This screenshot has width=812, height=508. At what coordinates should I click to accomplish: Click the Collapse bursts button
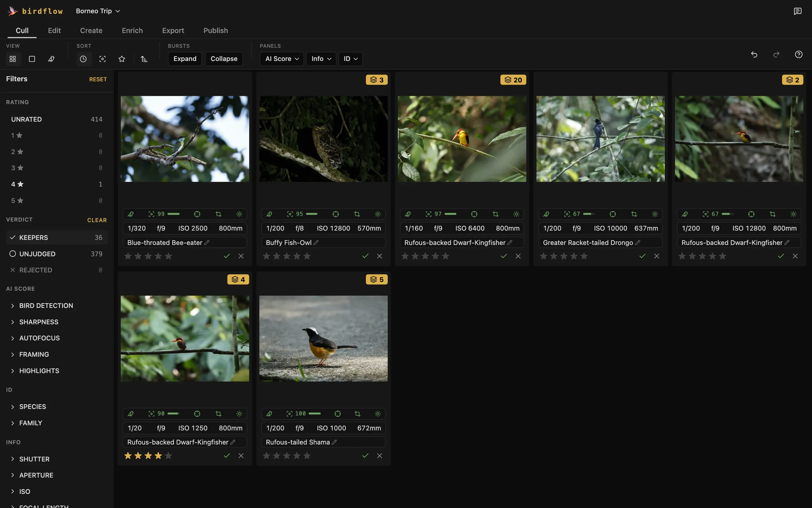click(x=224, y=59)
